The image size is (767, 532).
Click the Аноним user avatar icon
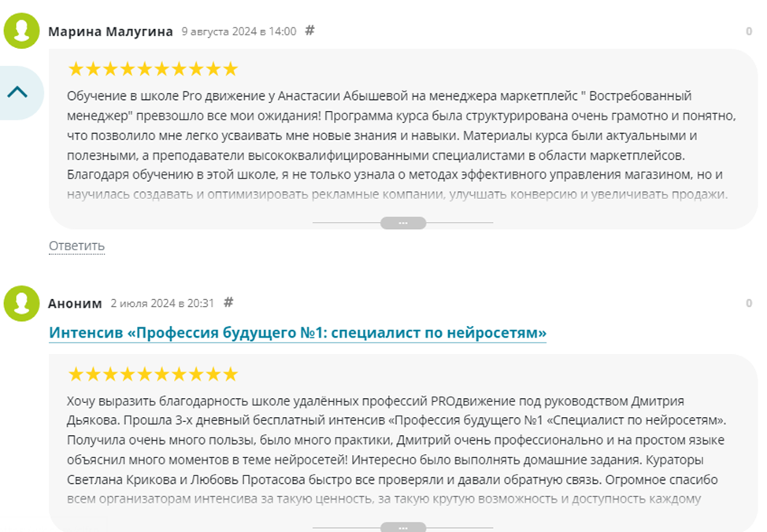coord(22,303)
